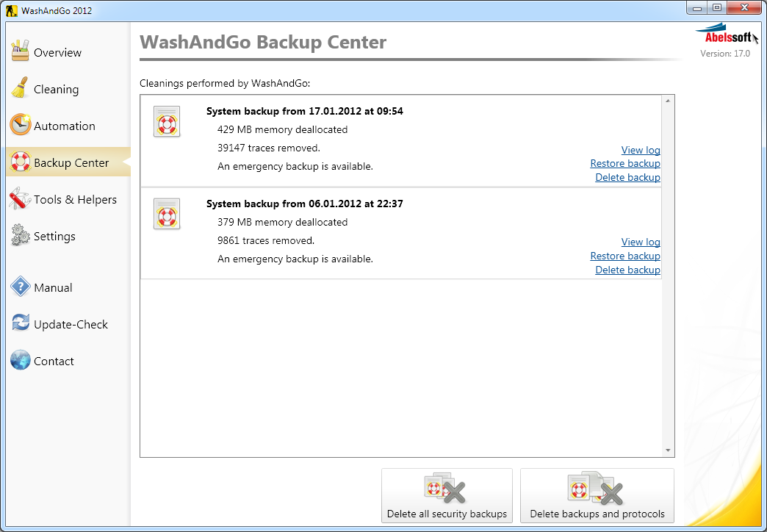
Task: Select the 17.01.2012 system backup heading
Action: [305, 111]
